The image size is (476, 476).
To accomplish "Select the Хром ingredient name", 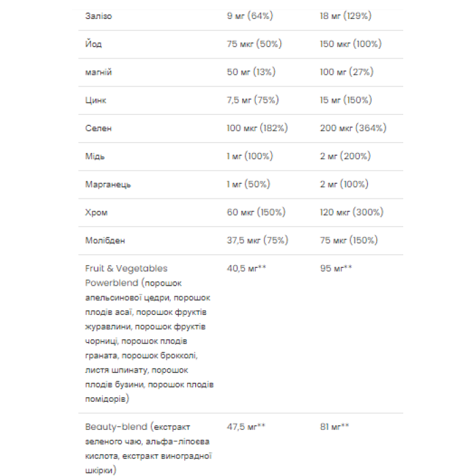I will (96, 212).
